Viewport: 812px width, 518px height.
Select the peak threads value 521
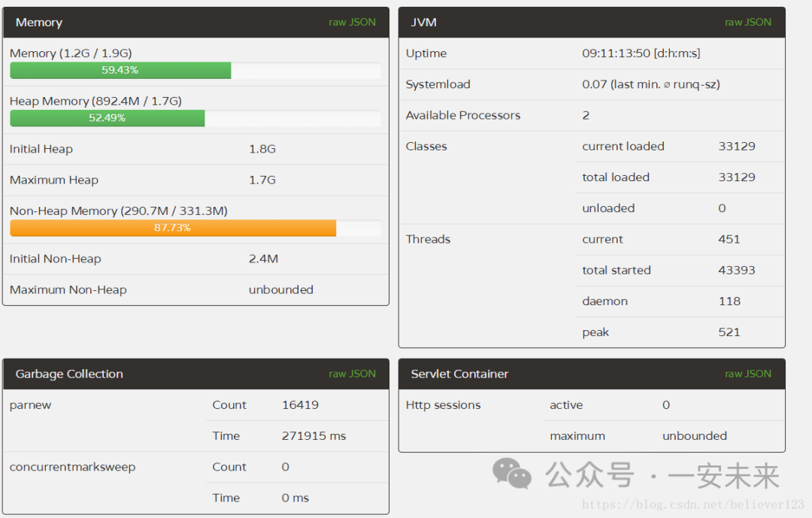tap(729, 332)
